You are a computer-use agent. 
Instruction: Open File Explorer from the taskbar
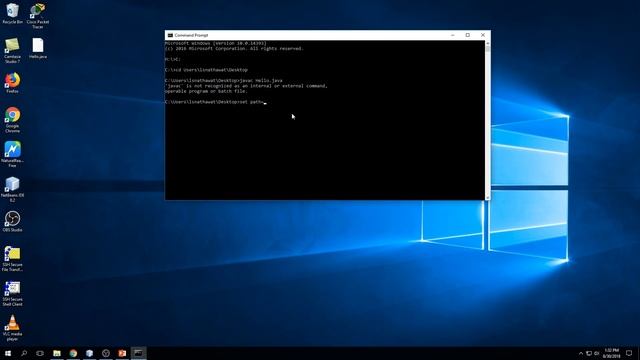[57, 353]
